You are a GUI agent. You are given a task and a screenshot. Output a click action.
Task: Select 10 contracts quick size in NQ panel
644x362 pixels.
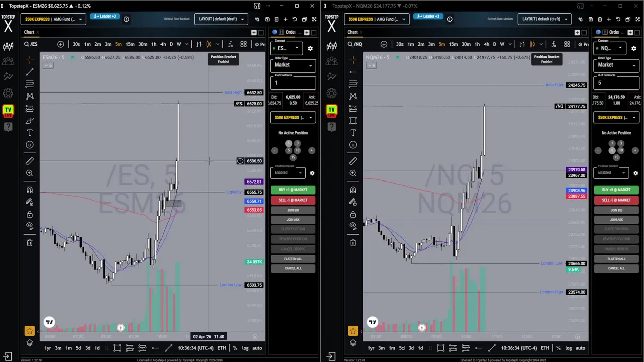click(621, 150)
